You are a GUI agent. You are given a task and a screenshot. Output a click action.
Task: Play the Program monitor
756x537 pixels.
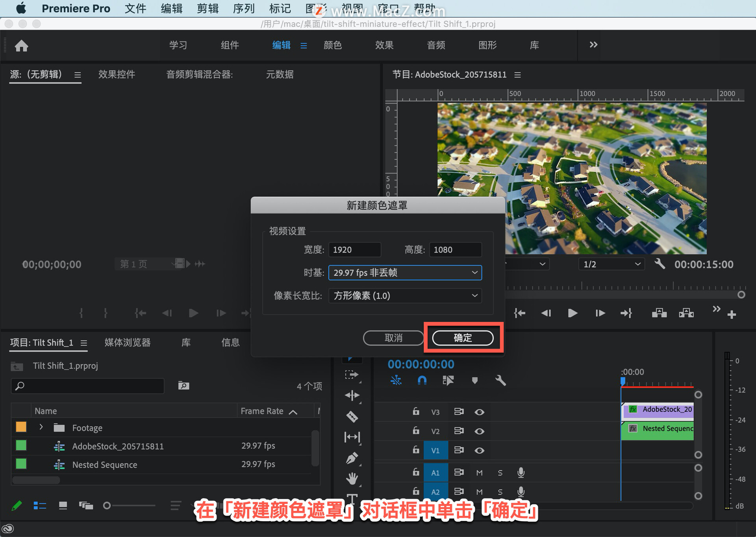click(x=573, y=313)
